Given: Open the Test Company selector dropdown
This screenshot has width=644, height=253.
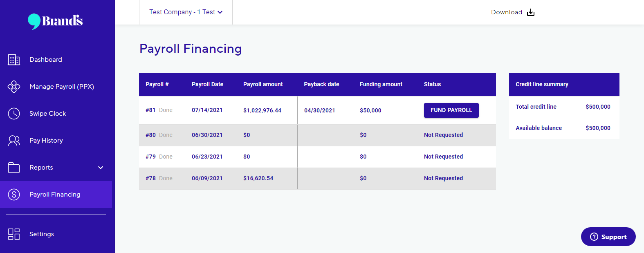Looking at the screenshot, I should tap(186, 12).
